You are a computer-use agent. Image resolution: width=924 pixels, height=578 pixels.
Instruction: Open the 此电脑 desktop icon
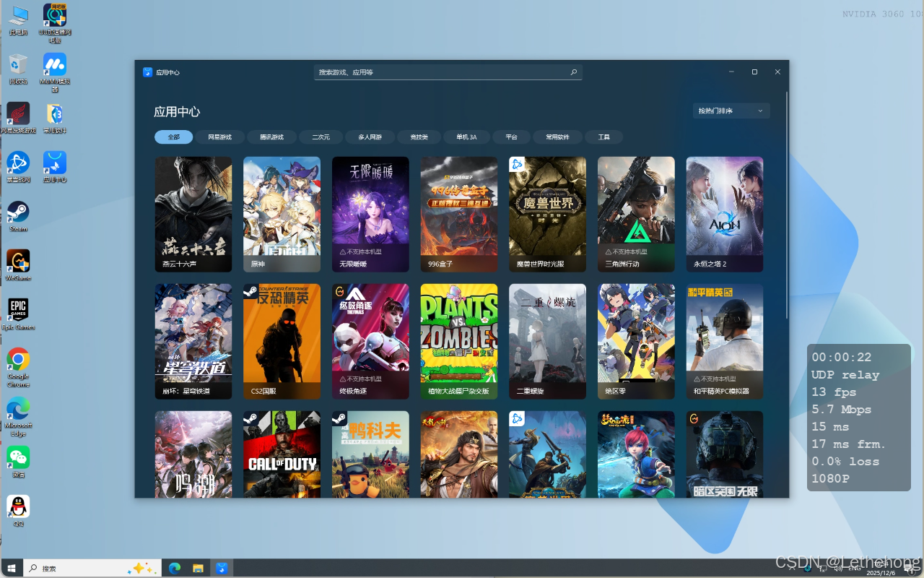click(x=18, y=20)
